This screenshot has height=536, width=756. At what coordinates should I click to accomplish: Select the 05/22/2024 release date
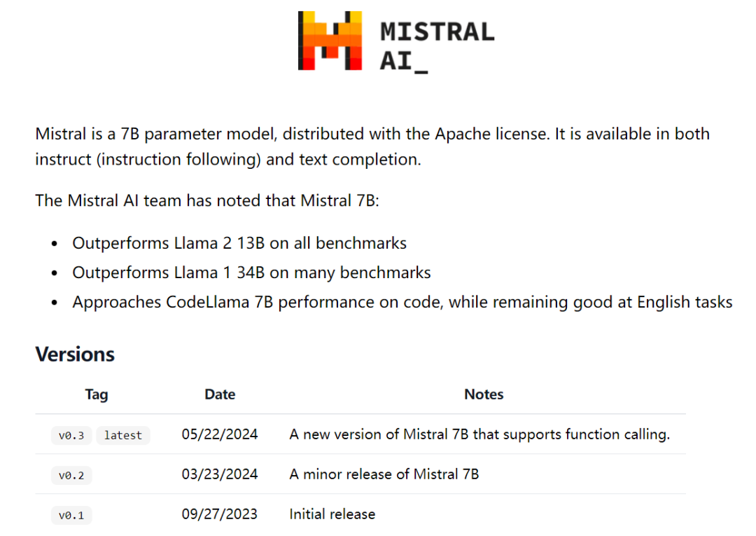220,434
